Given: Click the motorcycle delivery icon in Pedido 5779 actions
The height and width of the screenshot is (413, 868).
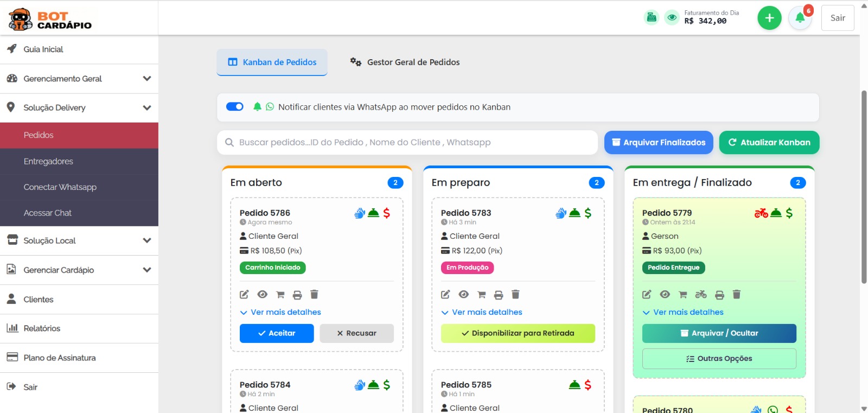Looking at the screenshot, I should 701,295.
